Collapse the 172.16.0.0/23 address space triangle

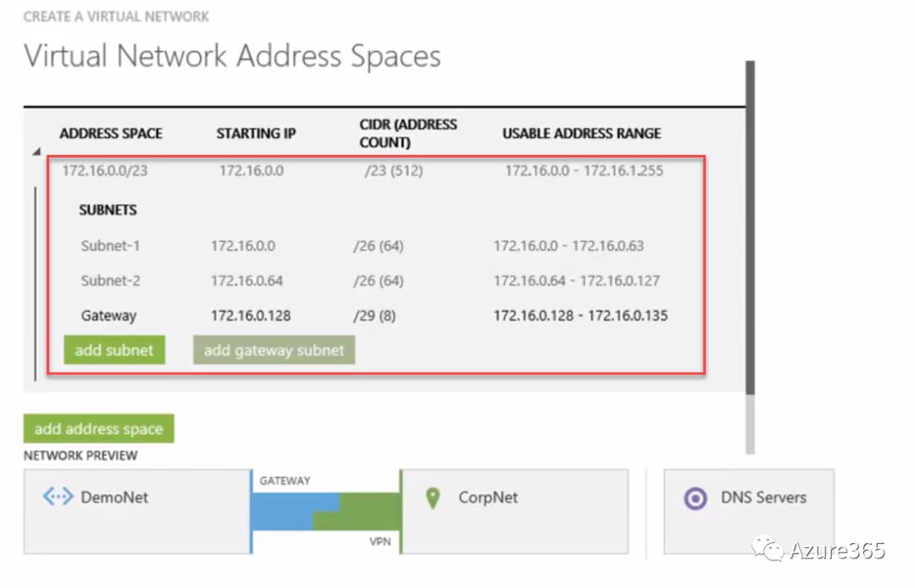[x=36, y=153]
